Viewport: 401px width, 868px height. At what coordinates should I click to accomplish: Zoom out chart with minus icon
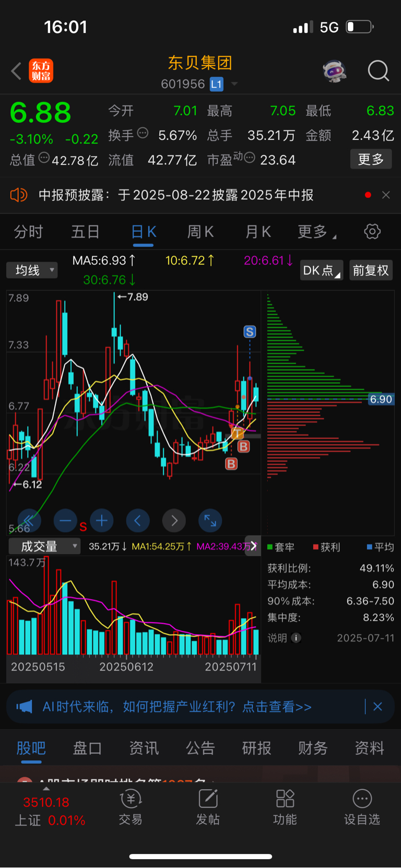click(65, 520)
